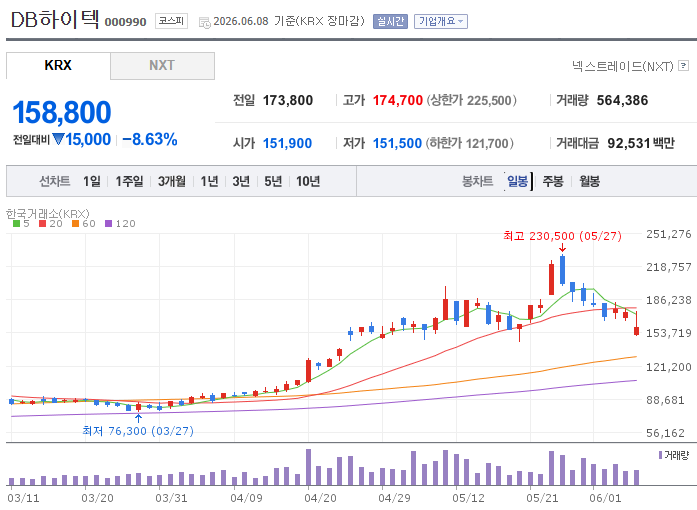The image size is (697, 510).
Task: Click the 최저 76,300 (03/27) chart label
Action: click(x=138, y=431)
